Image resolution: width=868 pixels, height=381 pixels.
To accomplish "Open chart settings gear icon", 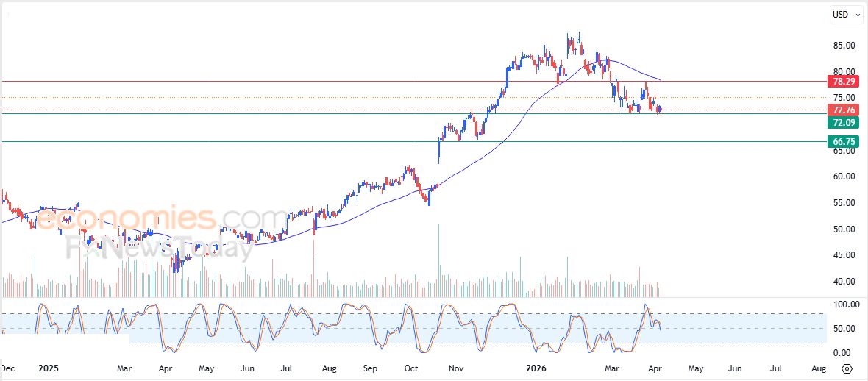I will [847, 368].
